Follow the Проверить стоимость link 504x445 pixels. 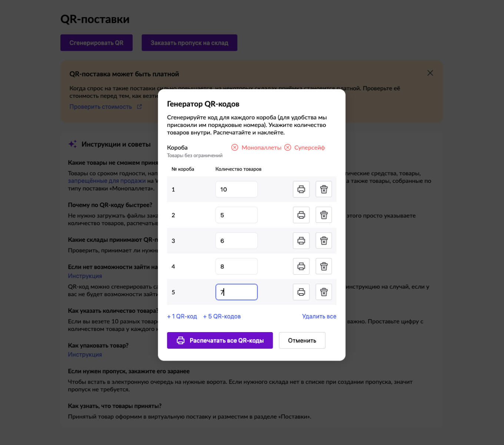(x=100, y=106)
